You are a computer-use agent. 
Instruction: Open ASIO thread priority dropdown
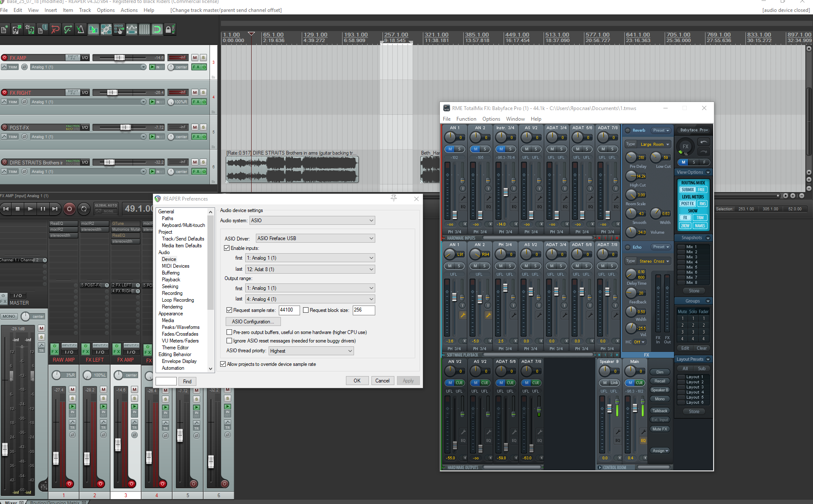point(311,351)
